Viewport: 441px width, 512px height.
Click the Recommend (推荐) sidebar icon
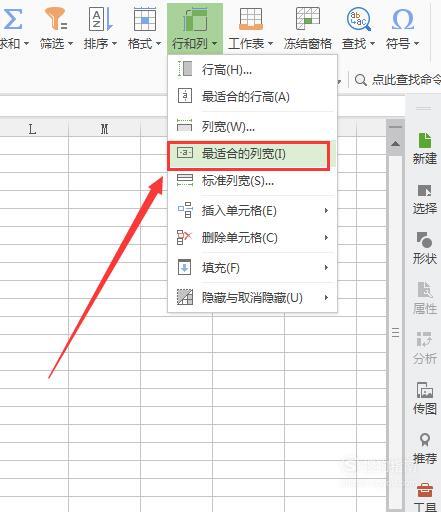424,440
